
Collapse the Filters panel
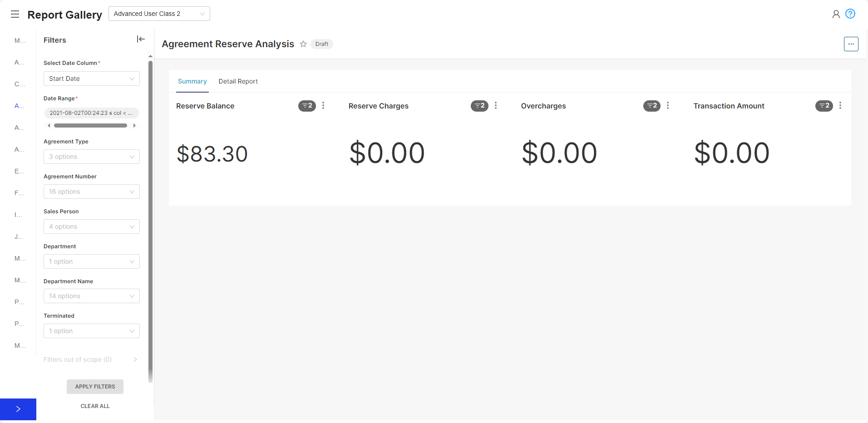coord(141,39)
